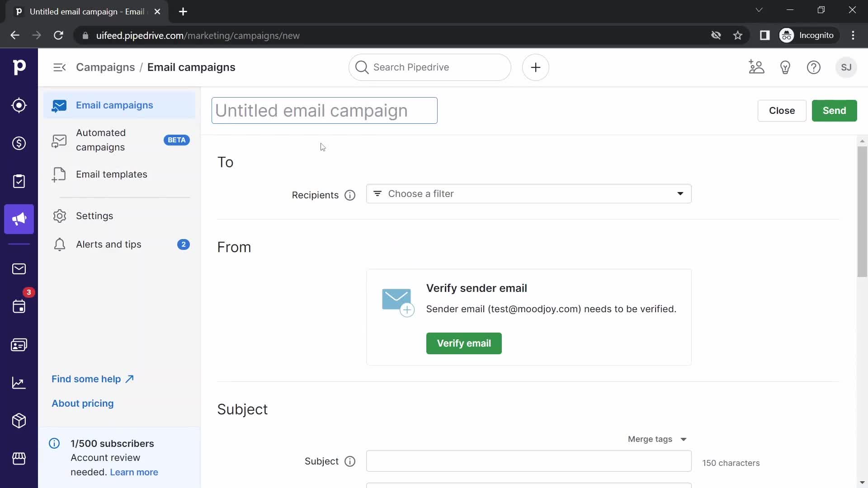Click the Close button
This screenshot has height=488, width=868.
click(782, 111)
